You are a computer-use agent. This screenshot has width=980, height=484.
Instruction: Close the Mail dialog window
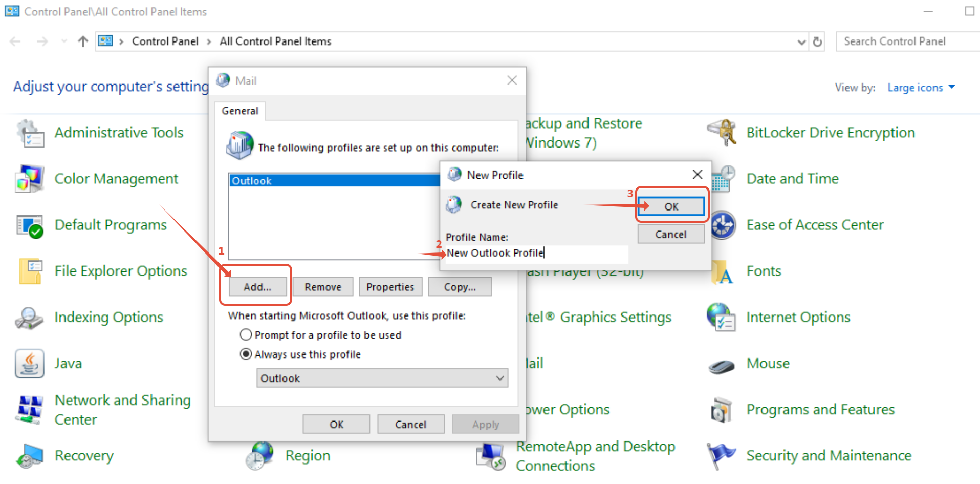(512, 80)
